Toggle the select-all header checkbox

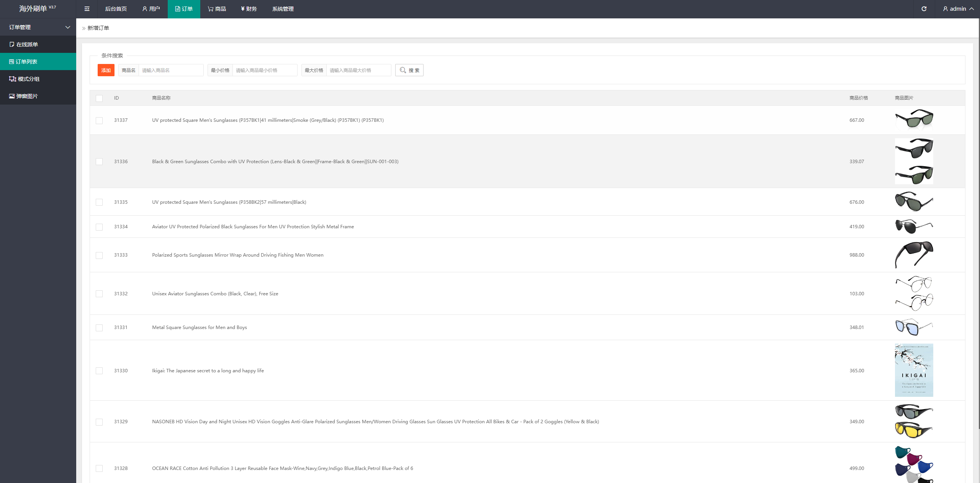(x=99, y=98)
